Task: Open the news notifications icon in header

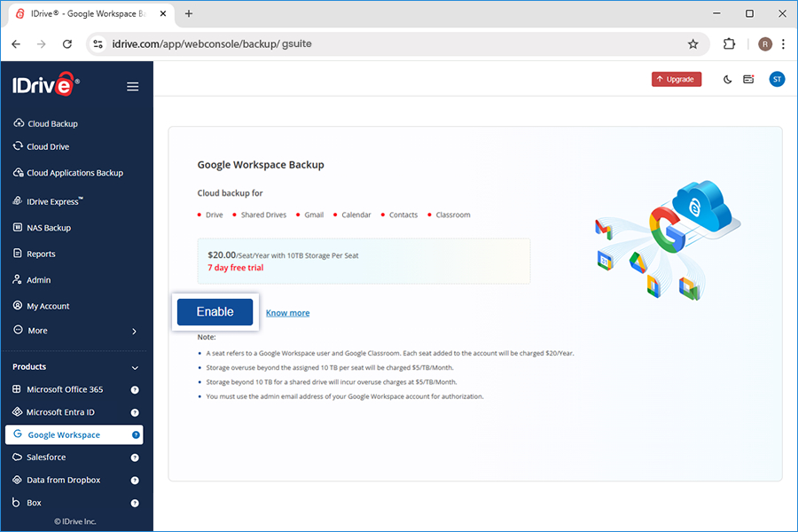Action: coord(748,79)
